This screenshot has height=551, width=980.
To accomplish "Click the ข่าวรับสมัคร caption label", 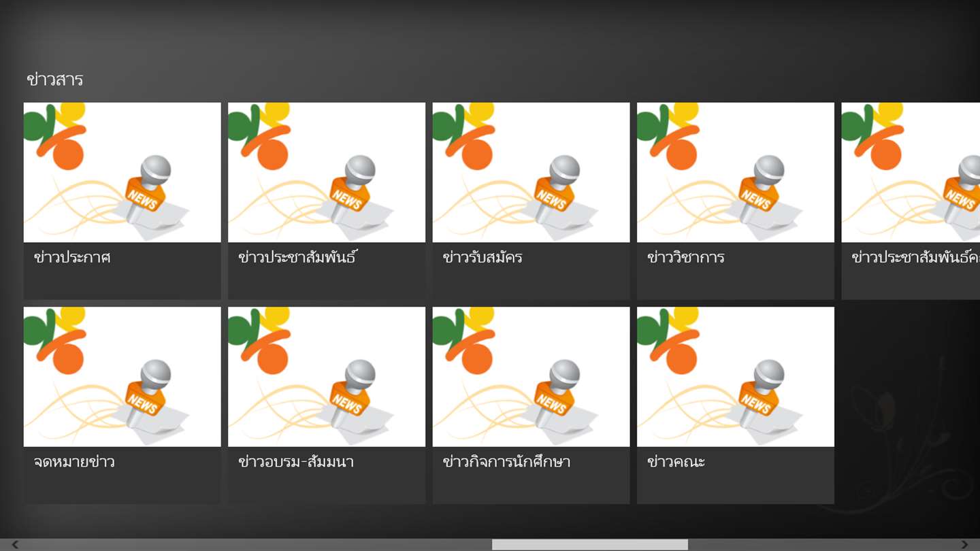I will click(x=483, y=257).
